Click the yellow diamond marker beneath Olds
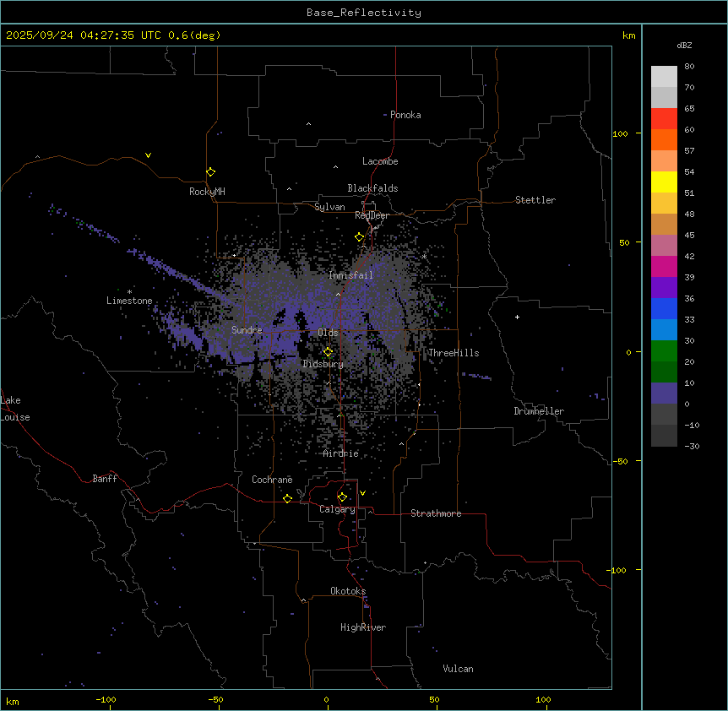This screenshot has width=728, height=711. [329, 352]
